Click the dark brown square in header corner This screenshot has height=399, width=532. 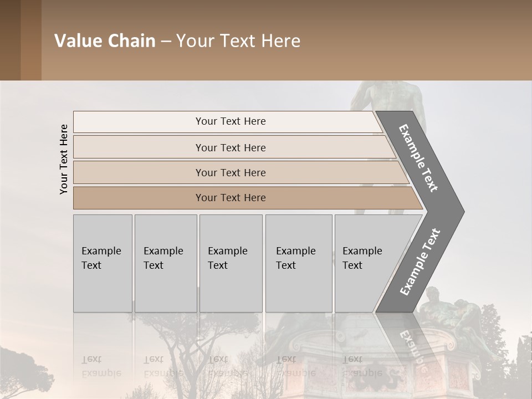[10, 40]
